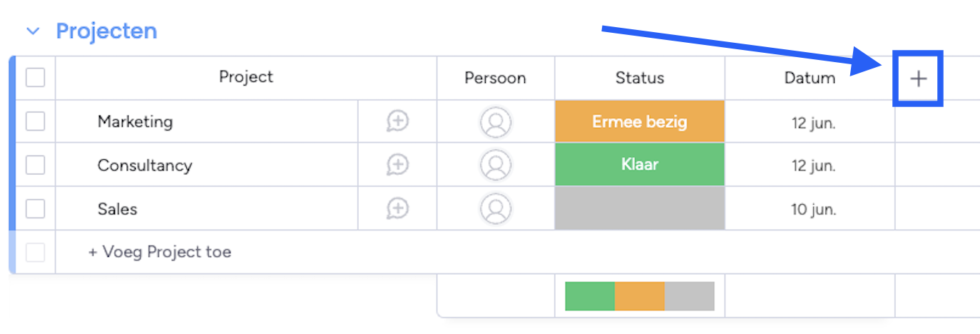Screen dimensions: 980x334
Task: Open Consultancy row conversation bubble icon
Action: pyautogui.click(x=397, y=165)
